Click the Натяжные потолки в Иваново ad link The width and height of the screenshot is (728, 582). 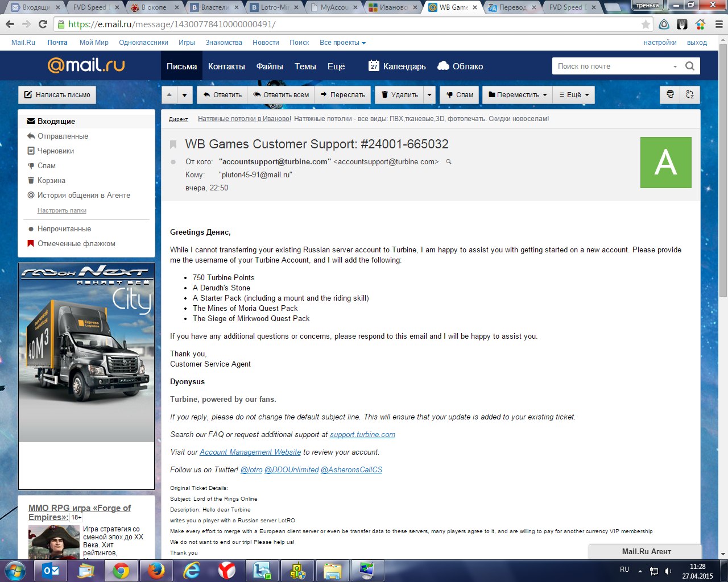245,119
